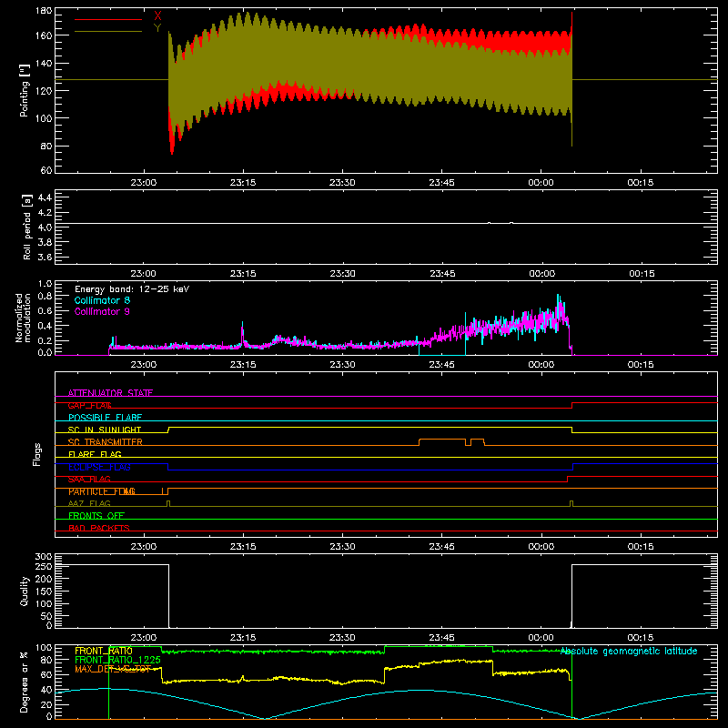728x728 pixels.
Task: Click the 250 value on the Quality axis
Action: pyautogui.click(x=44, y=566)
